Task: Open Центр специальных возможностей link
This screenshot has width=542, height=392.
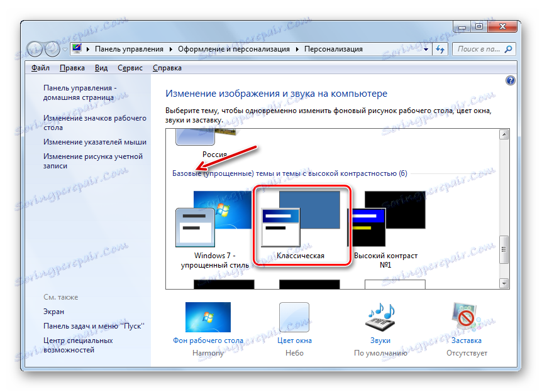Action: 78,345
